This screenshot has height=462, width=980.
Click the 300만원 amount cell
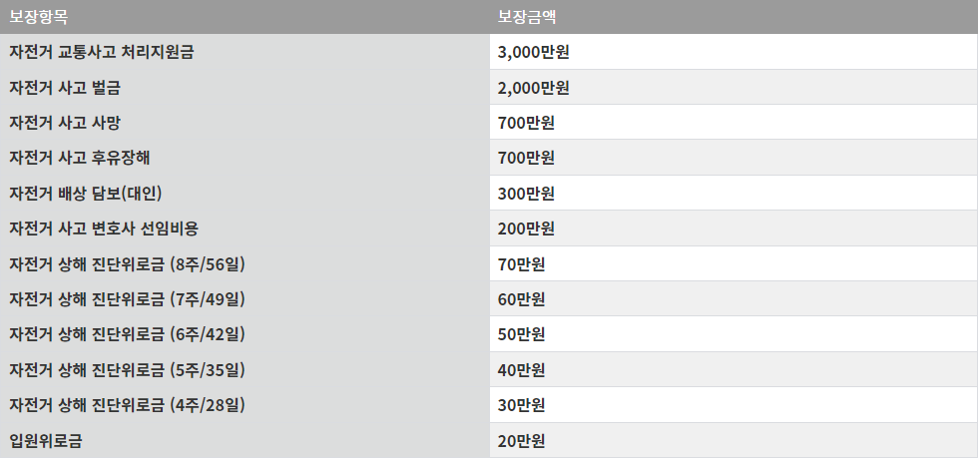(527, 194)
